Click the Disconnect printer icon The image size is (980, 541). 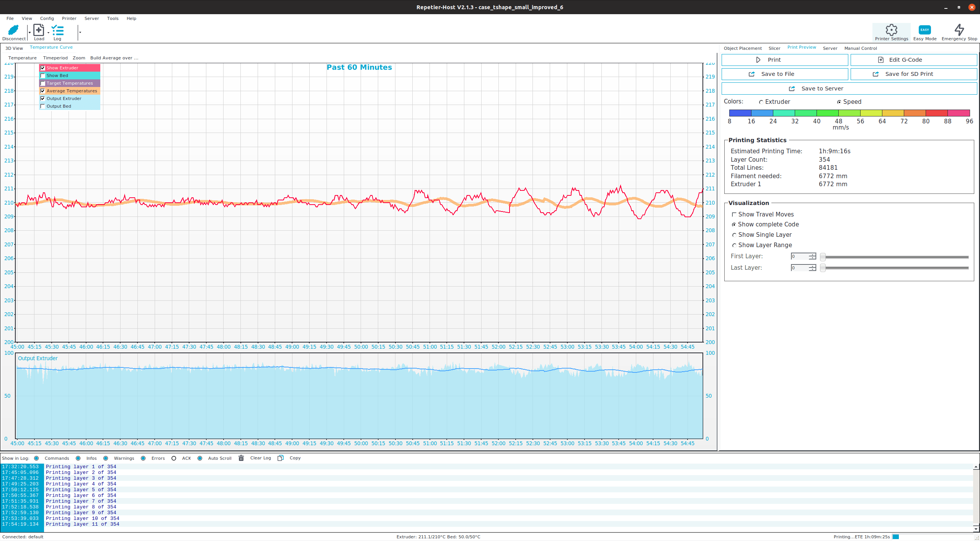[13, 30]
